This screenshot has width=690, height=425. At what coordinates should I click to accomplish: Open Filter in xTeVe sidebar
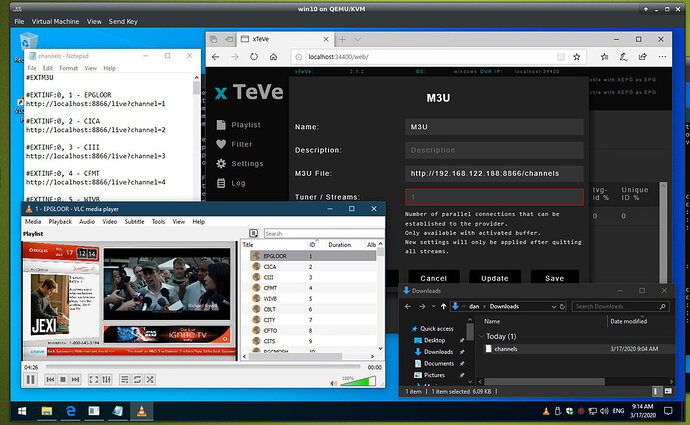pos(235,144)
